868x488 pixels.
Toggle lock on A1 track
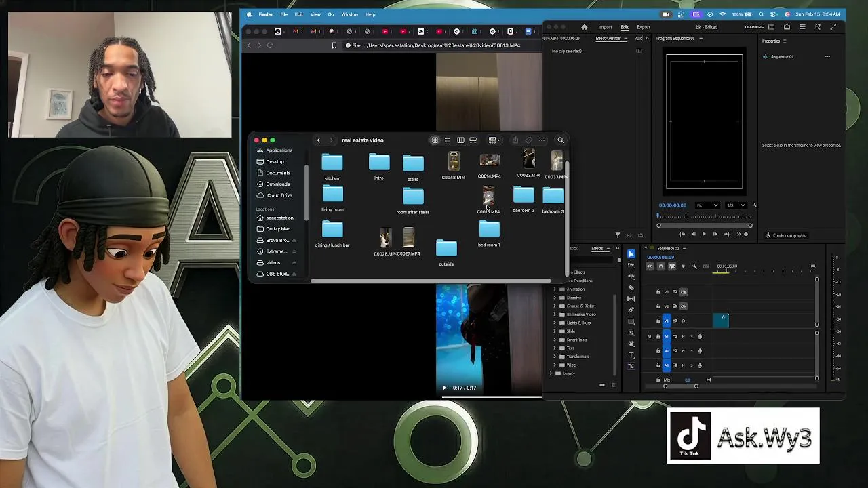[658, 336]
